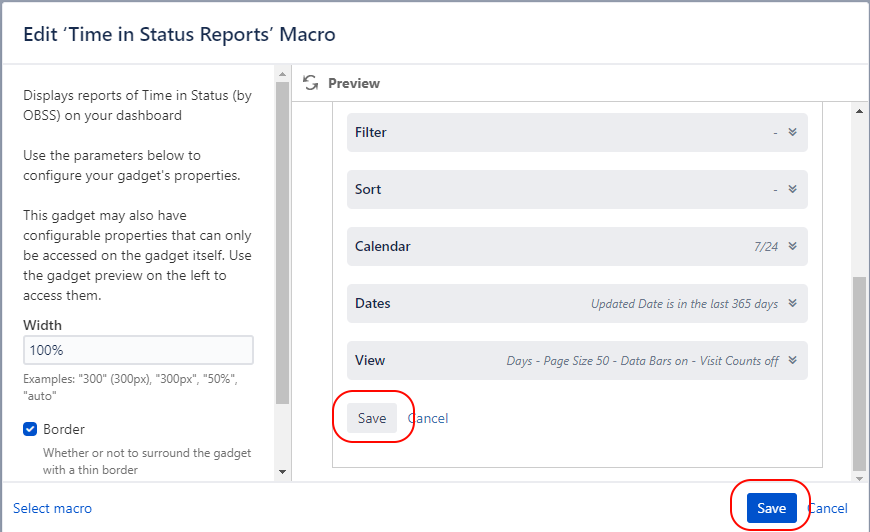Expand the Sort section chevron
870x532 pixels.
[792, 189]
